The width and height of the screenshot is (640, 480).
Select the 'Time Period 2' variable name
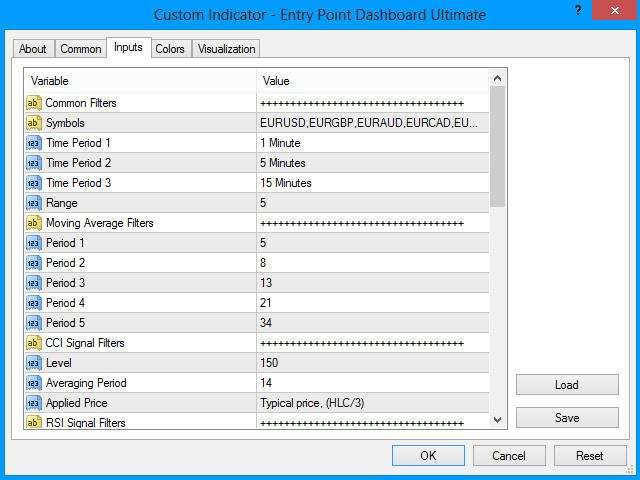(x=78, y=163)
